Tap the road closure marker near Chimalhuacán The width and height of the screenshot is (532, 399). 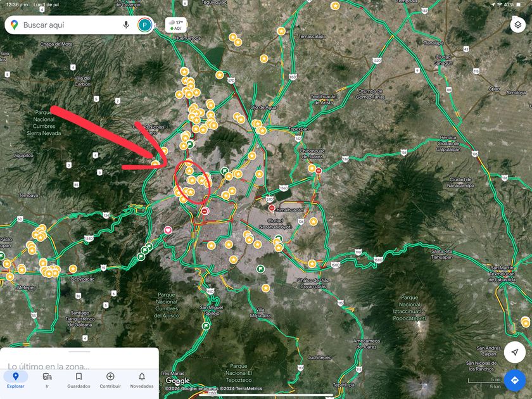pos(272,208)
